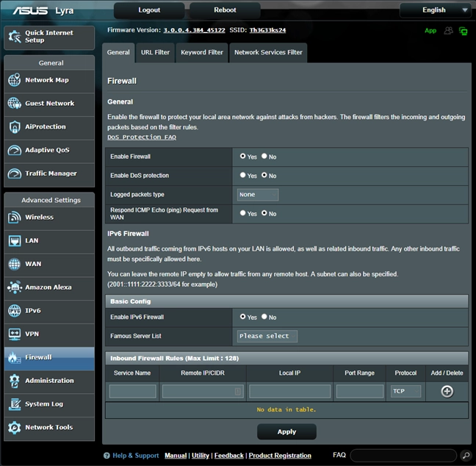This screenshot has height=466, width=476.
Task: Click the Firewall flame icon
Action: point(14,357)
